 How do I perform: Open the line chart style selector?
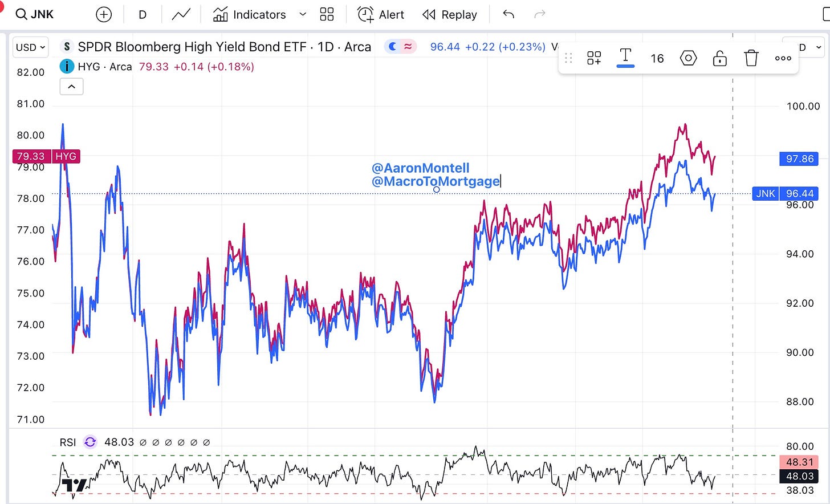pos(181,14)
